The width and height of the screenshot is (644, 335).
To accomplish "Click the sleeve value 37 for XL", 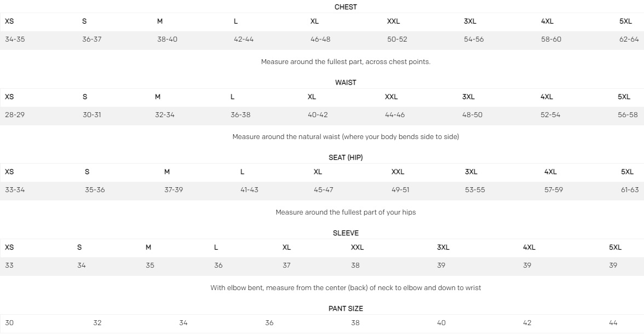I will (x=286, y=265).
